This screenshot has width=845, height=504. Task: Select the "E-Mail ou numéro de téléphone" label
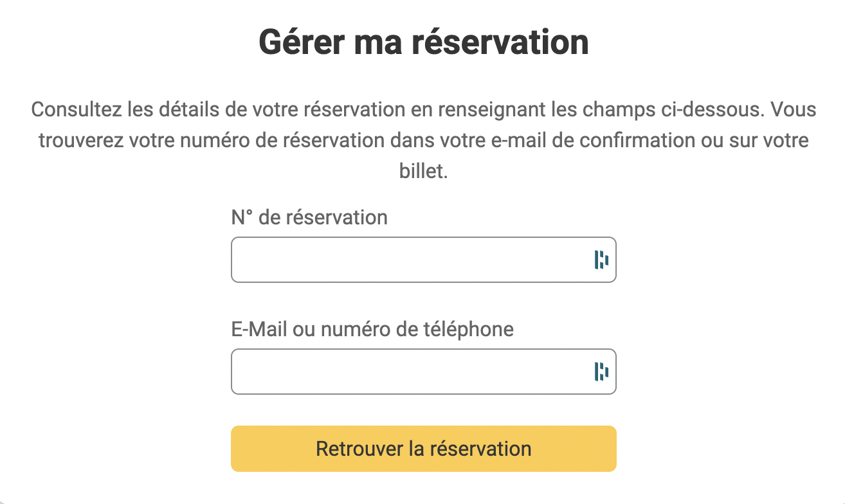click(x=372, y=329)
